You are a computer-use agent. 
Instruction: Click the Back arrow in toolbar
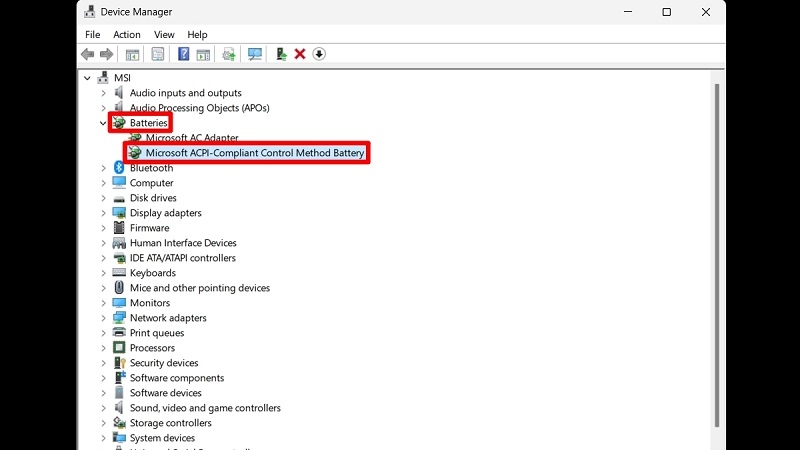[88, 54]
